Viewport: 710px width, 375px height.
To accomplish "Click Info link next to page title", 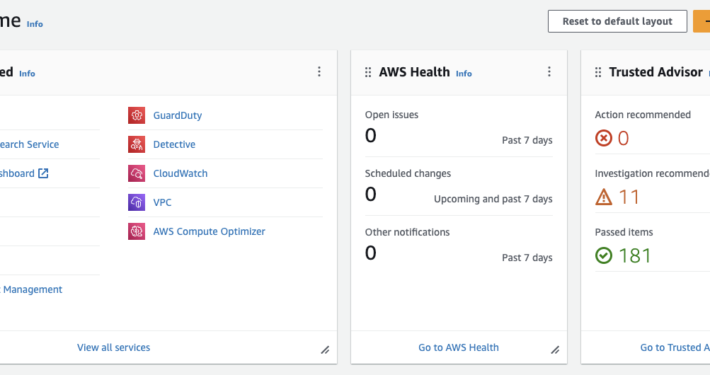I will click(35, 24).
